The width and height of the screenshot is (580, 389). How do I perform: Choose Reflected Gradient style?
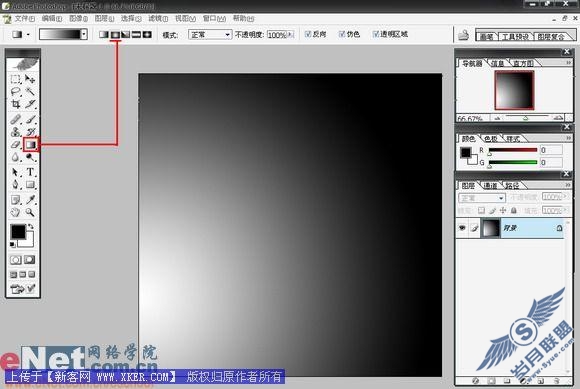pos(136,34)
